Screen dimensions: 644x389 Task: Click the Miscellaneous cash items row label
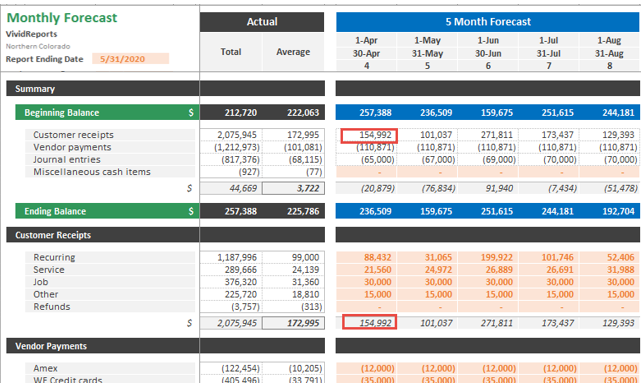92,172
